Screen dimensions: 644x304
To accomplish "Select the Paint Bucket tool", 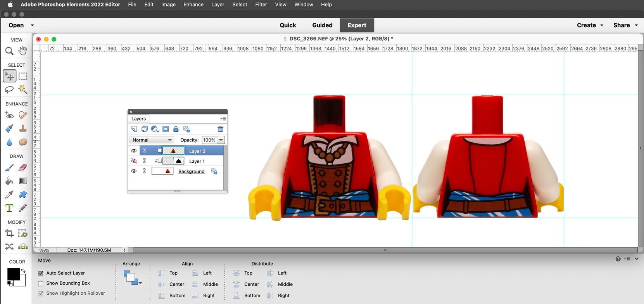I will [9, 181].
